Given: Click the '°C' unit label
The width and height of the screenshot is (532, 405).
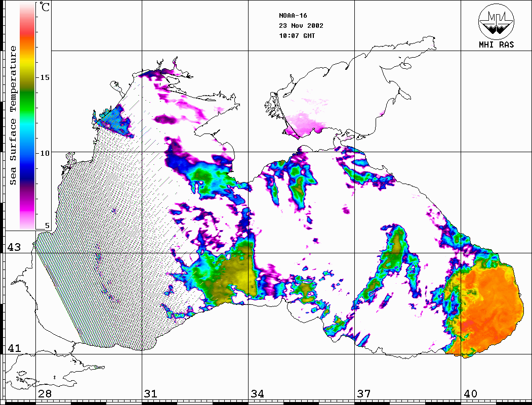Looking at the screenshot, I should [45, 7].
